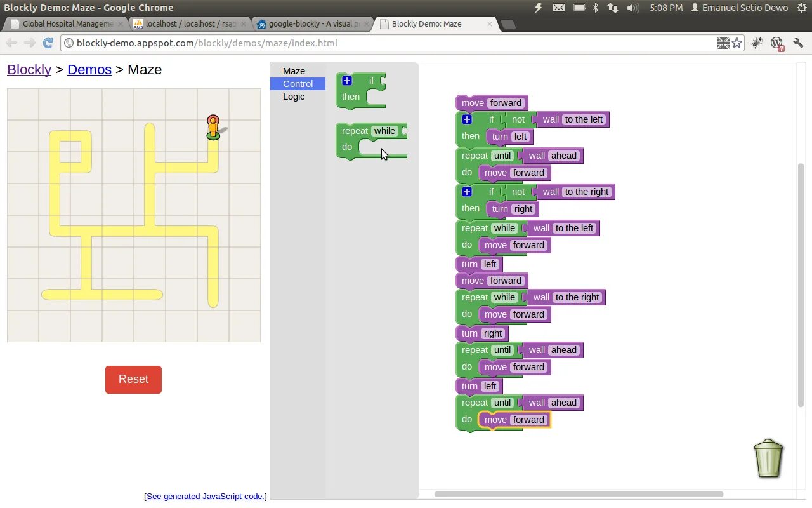812x508 pixels.
Task: Switch to google-blockly tab
Action: [312, 24]
